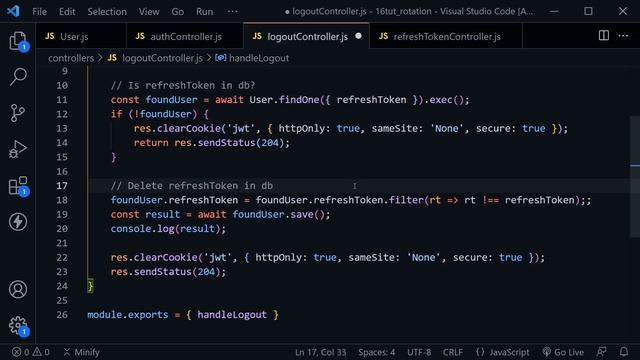Open the notifications bell

tap(624, 352)
